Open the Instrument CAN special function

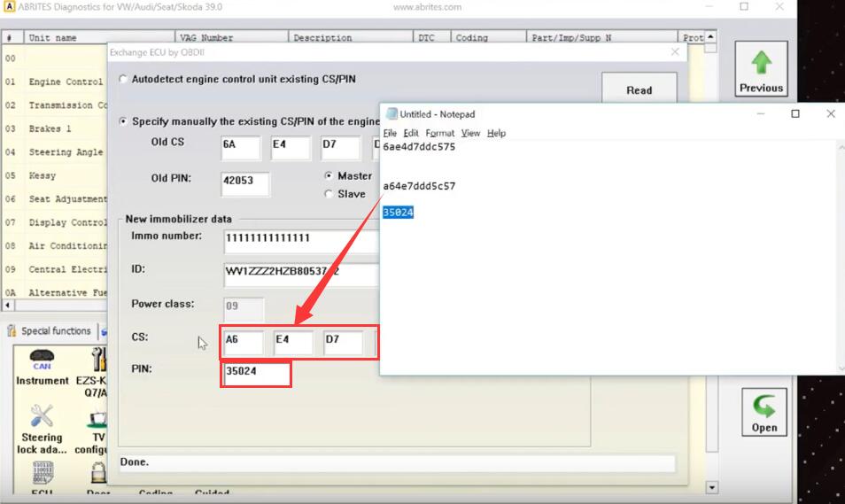[42, 368]
